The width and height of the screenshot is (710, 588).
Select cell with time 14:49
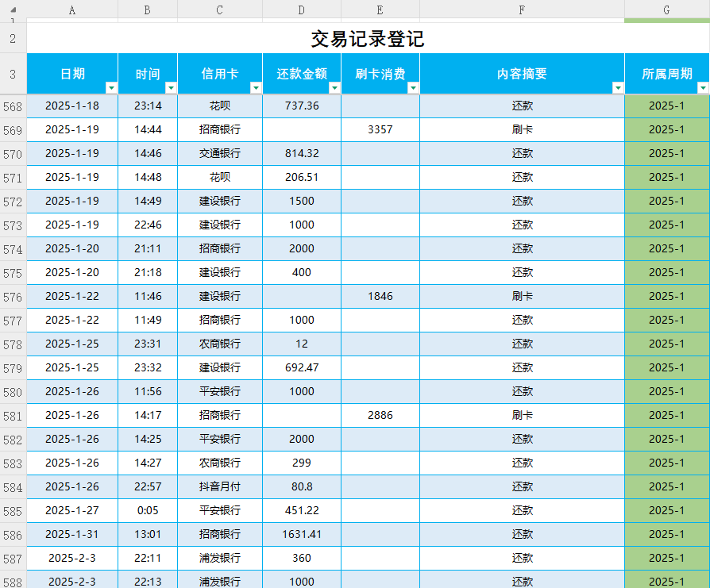tap(148, 202)
